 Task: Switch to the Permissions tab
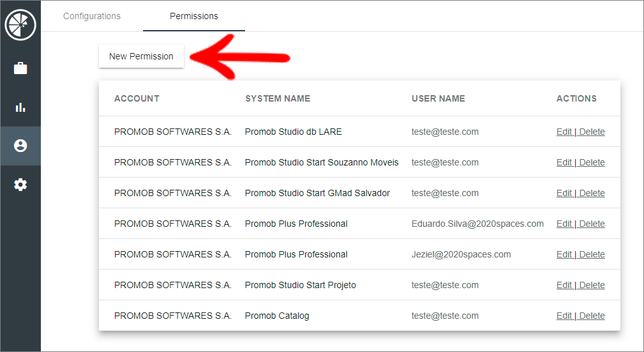pyautogui.click(x=194, y=16)
